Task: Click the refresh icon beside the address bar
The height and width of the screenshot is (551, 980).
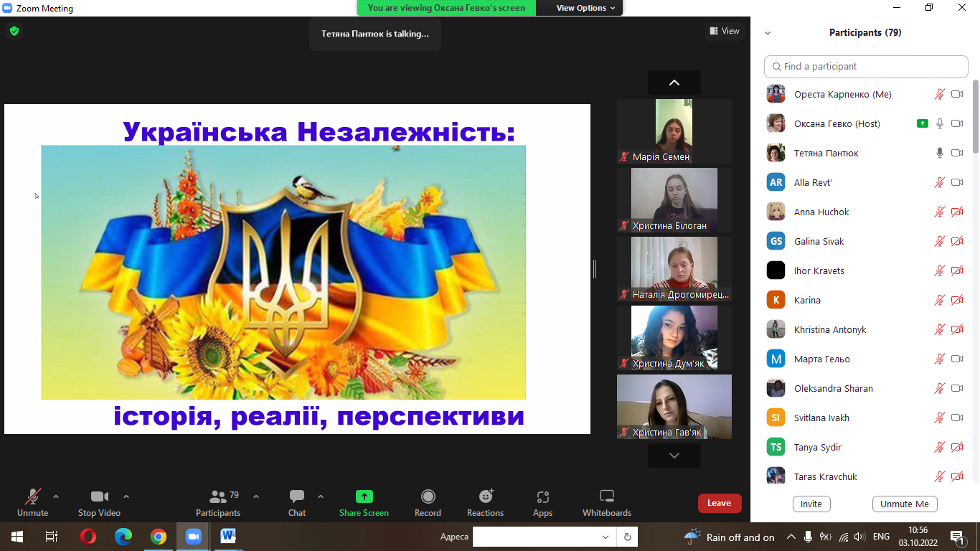Action: point(628,537)
